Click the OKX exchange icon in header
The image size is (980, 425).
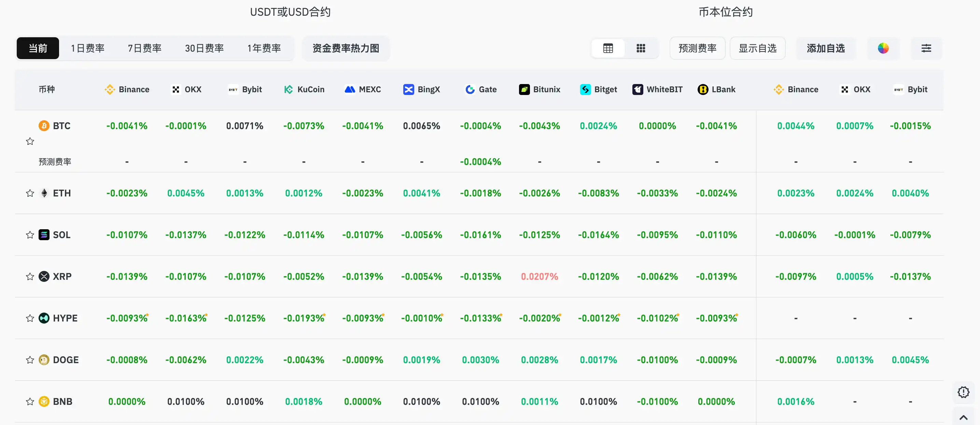pyautogui.click(x=176, y=90)
